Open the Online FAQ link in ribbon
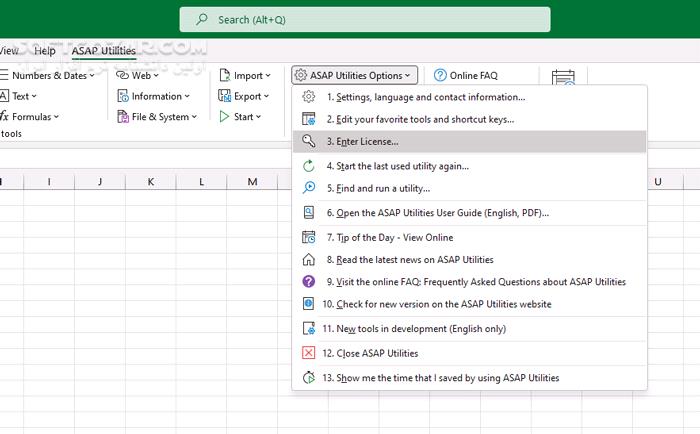 click(x=466, y=75)
